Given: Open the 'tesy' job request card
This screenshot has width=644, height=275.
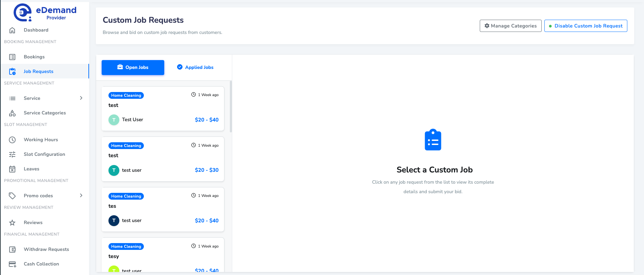Looking at the screenshot, I should click(x=163, y=255).
